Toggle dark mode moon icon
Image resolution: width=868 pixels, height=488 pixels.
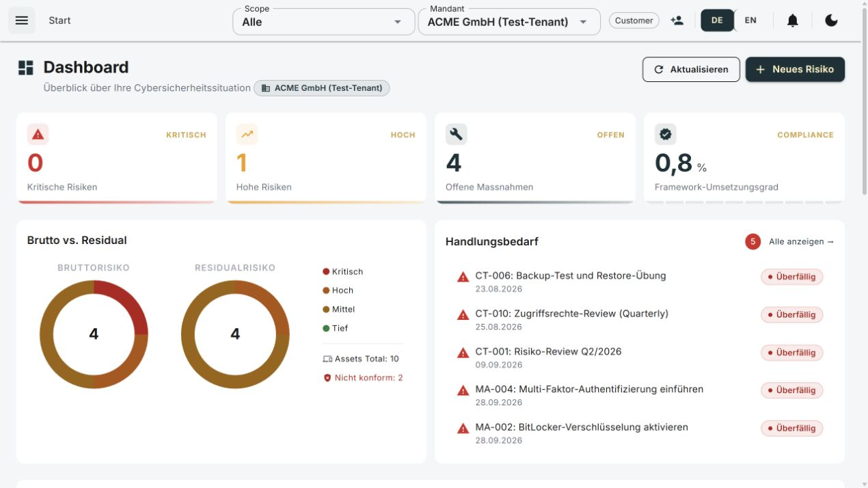click(x=831, y=21)
